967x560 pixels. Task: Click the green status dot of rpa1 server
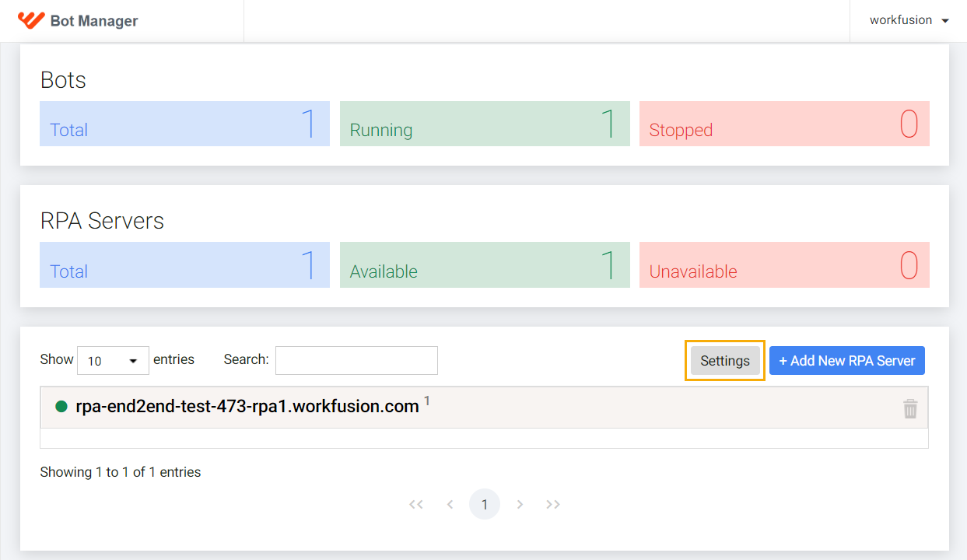coord(62,407)
